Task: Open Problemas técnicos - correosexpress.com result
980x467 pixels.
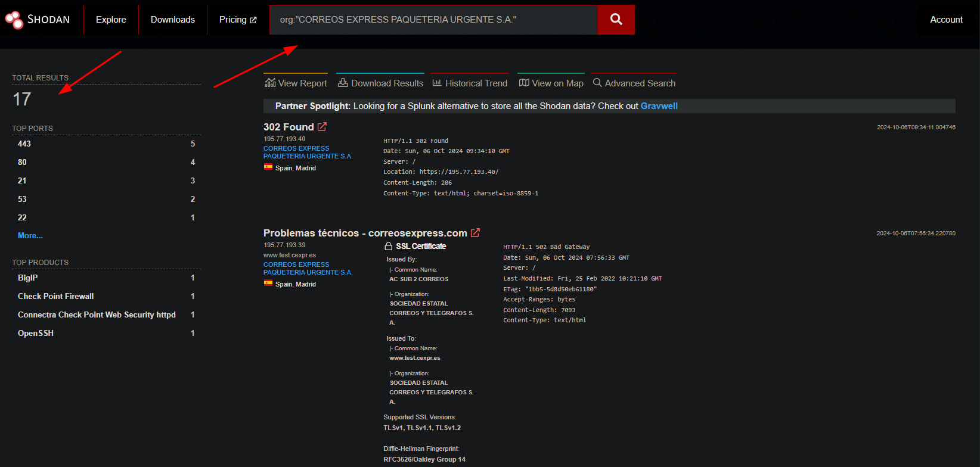Action: click(365, 233)
